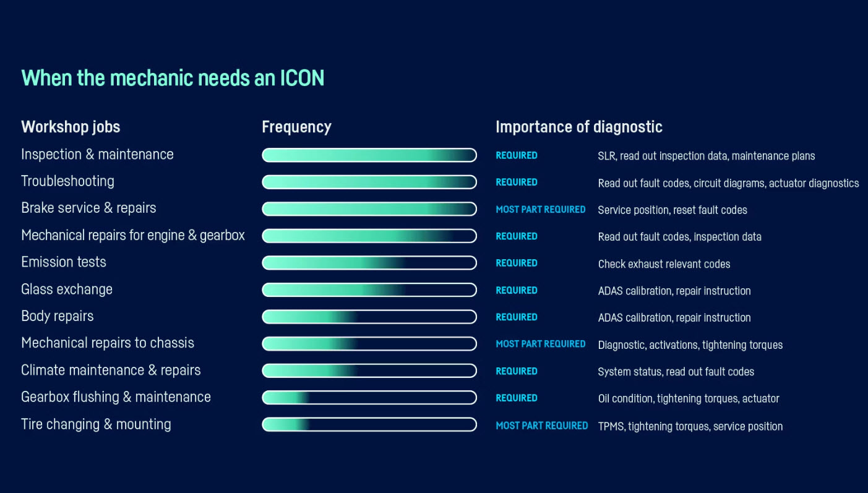The image size is (868, 493).
Task: Select 'ADAS calibration, repair instruction' for Glass exchange
Action: coord(674,291)
